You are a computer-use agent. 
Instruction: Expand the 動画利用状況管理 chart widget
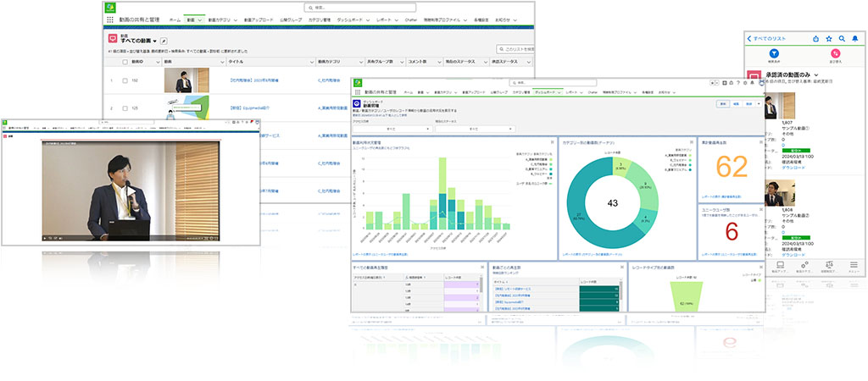(552, 142)
